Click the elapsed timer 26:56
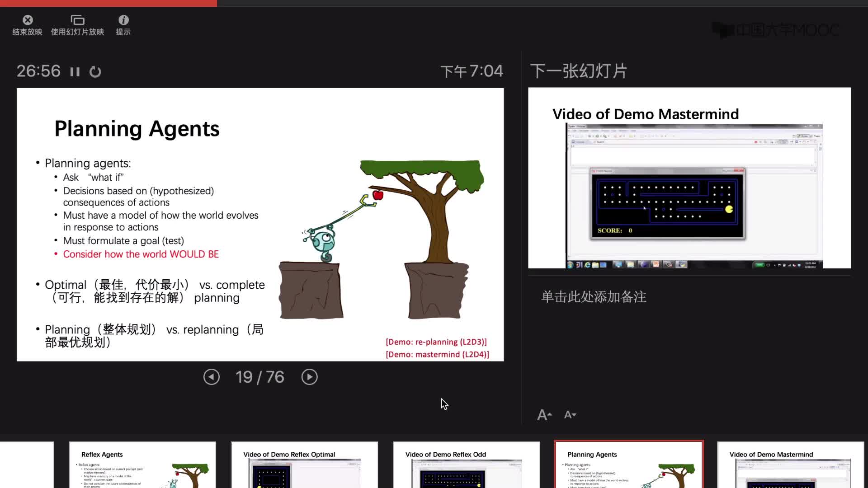This screenshot has width=868, height=488. tap(38, 71)
